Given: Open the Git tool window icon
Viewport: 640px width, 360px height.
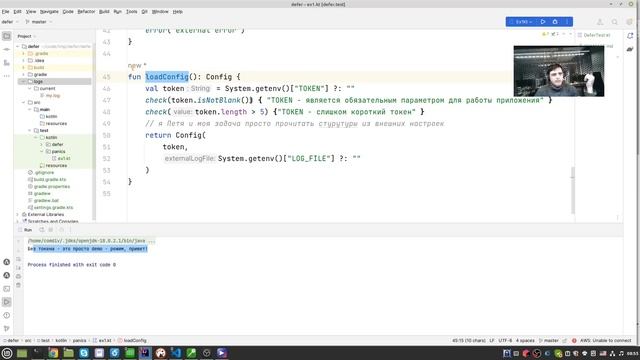Looking at the screenshot, I should click(x=7, y=329).
